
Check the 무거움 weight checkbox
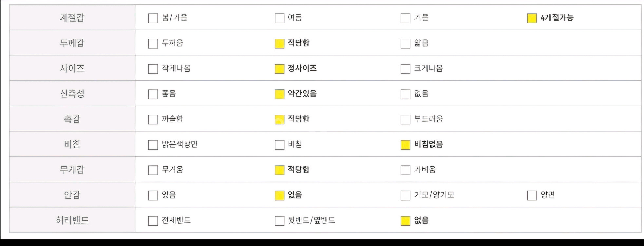click(x=153, y=170)
